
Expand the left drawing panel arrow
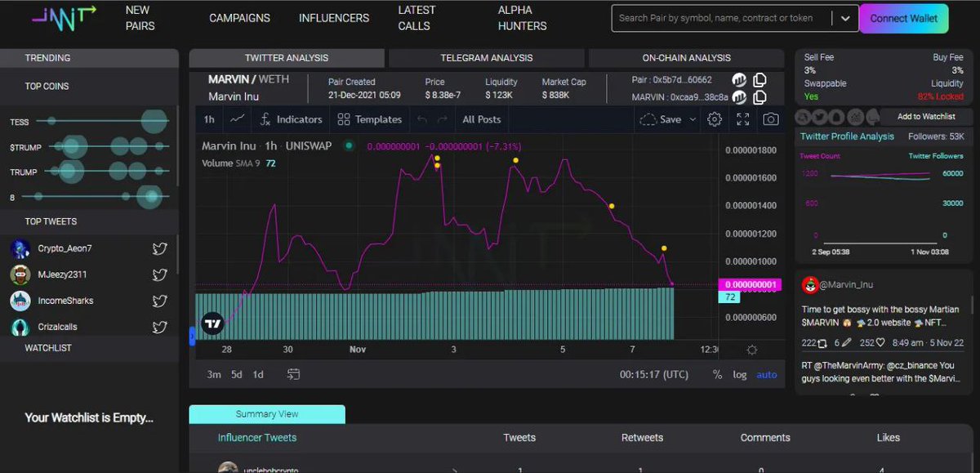pyautogui.click(x=193, y=335)
